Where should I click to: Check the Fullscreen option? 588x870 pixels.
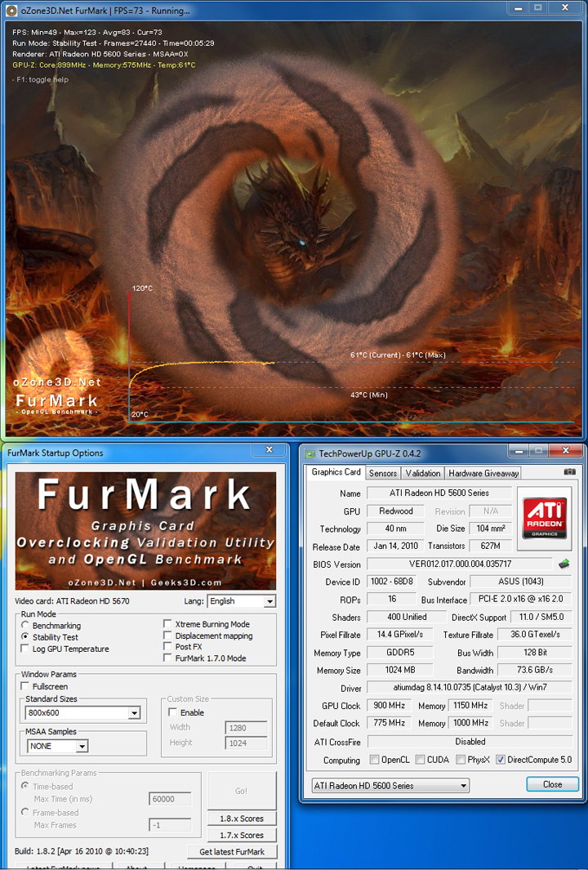25,686
